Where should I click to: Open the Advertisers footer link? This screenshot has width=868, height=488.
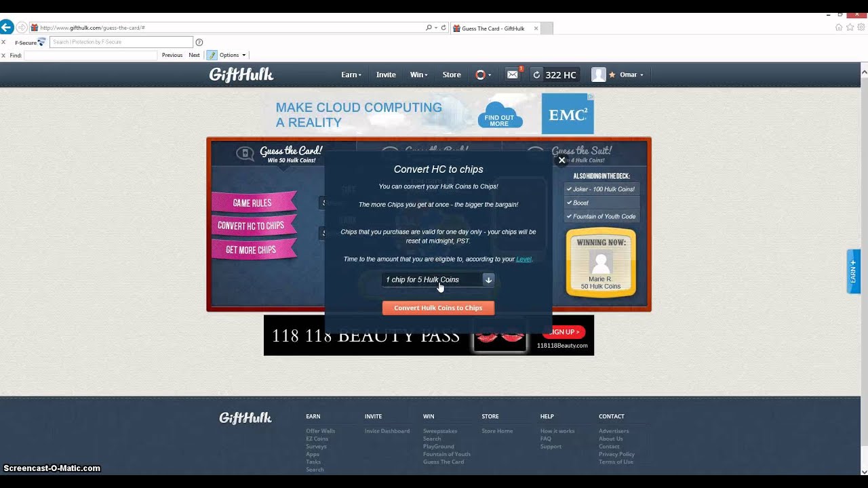click(614, 431)
